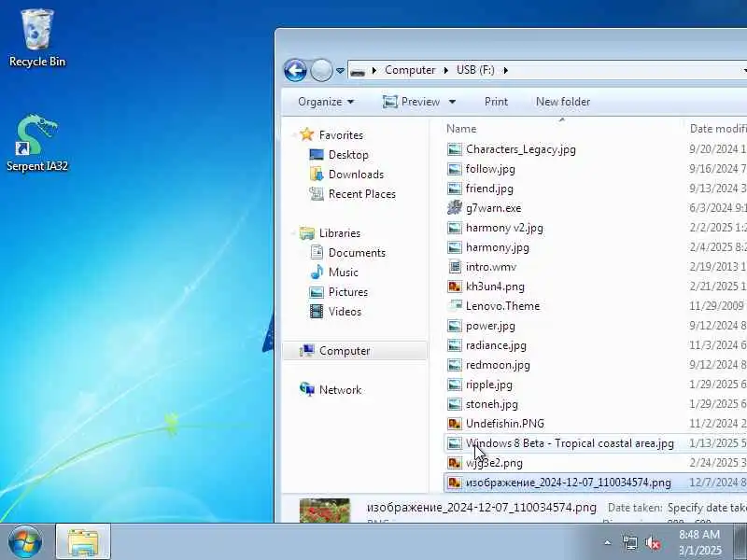Select the USB (F:) breadcrumb
The height and width of the screenshot is (560, 747).
[x=475, y=70]
